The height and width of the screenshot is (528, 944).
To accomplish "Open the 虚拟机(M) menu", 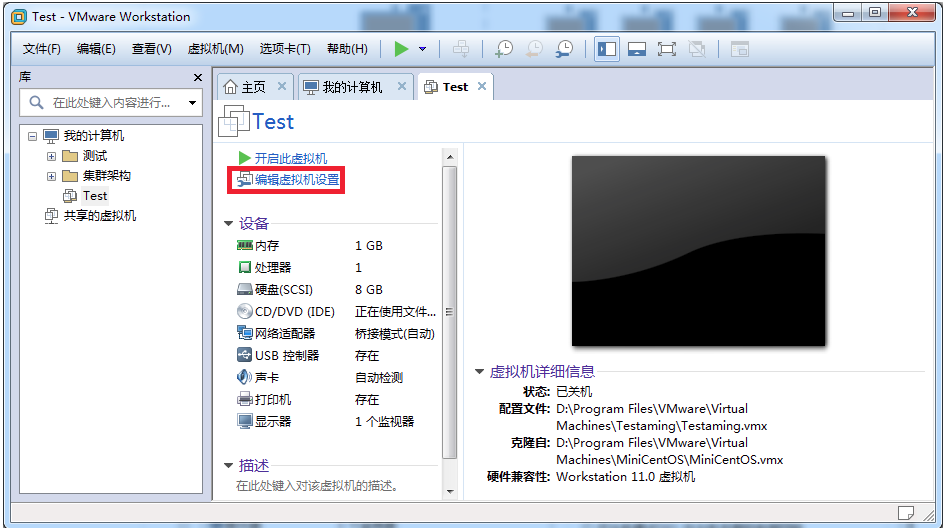I will point(216,49).
